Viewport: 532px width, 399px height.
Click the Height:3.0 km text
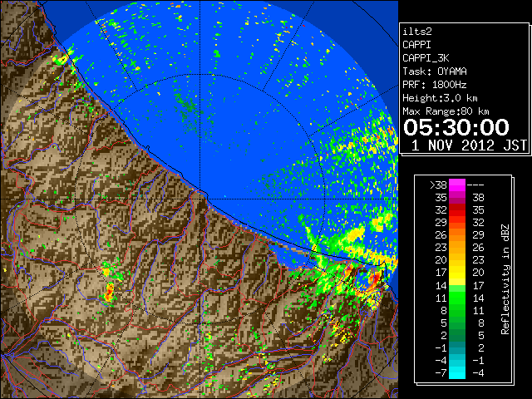click(x=440, y=98)
